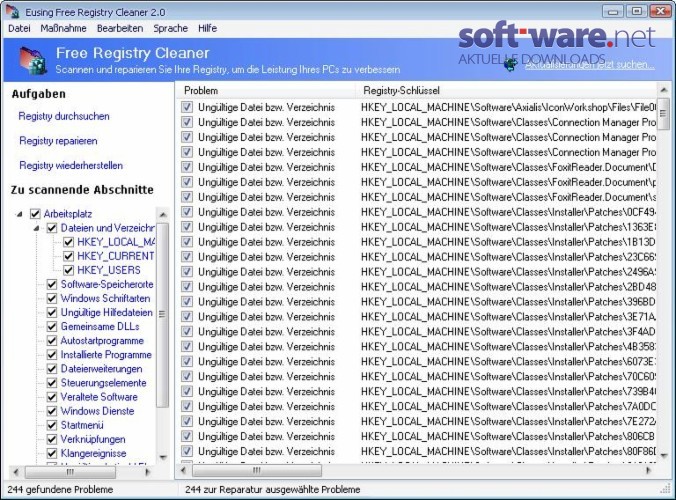Uncheck the Windows Dienste checkbox
Screen dimensions: 676x500
(x=52, y=411)
